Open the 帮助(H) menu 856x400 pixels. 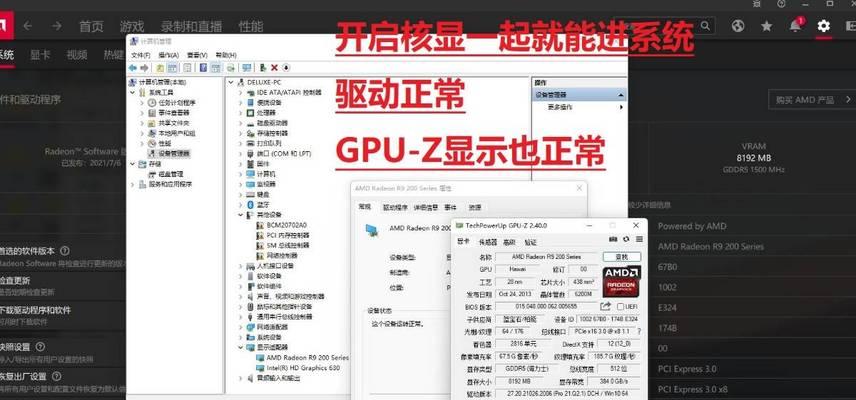(x=226, y=55)
